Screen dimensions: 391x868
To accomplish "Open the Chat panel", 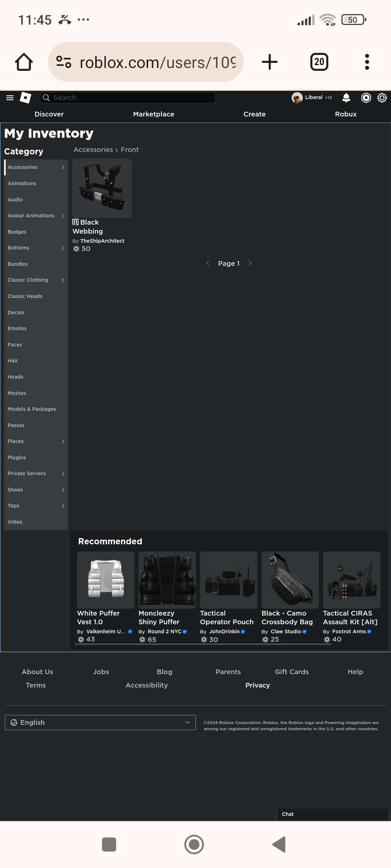I will tap(333, 814).
